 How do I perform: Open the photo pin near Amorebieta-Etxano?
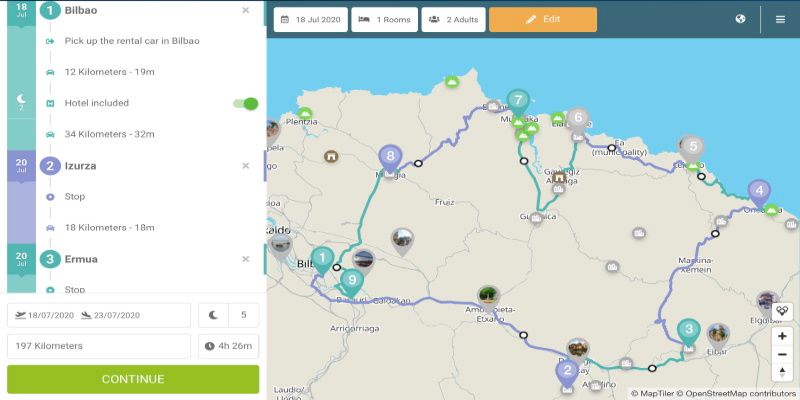pyautogui.click(x=488, y=298)
